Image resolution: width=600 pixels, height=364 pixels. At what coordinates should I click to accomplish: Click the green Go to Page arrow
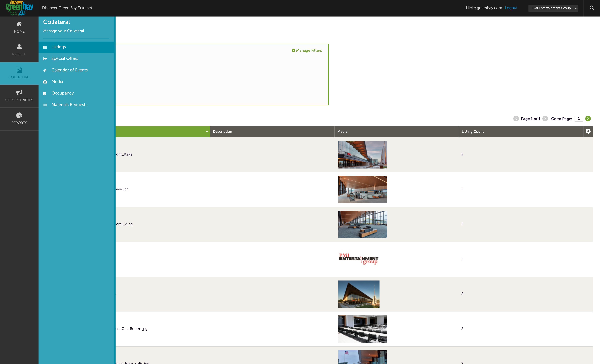point(588,119)
